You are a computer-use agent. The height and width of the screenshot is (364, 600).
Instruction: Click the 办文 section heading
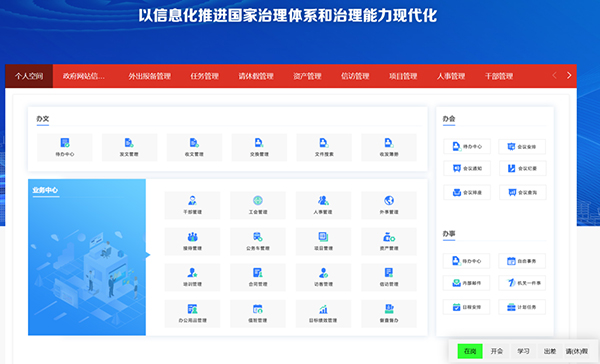pos(43,119)
